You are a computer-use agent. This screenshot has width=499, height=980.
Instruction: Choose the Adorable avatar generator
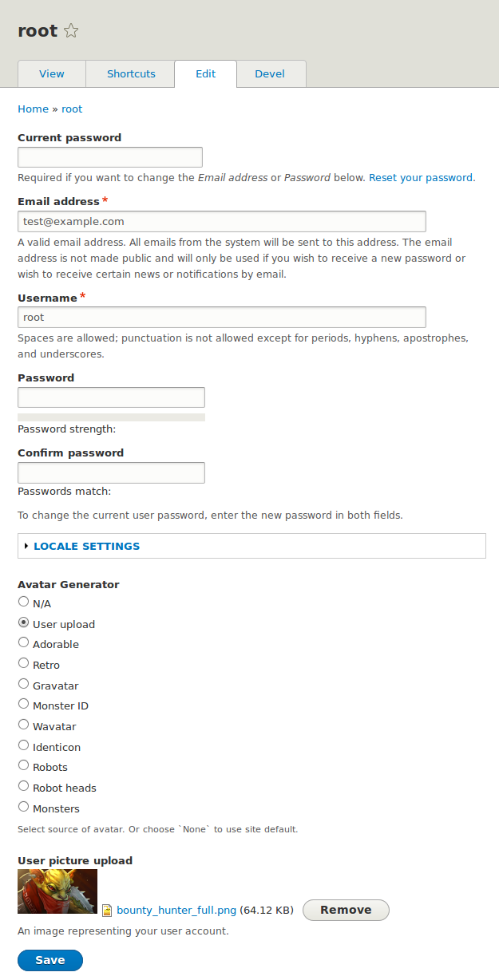point(24,642)
